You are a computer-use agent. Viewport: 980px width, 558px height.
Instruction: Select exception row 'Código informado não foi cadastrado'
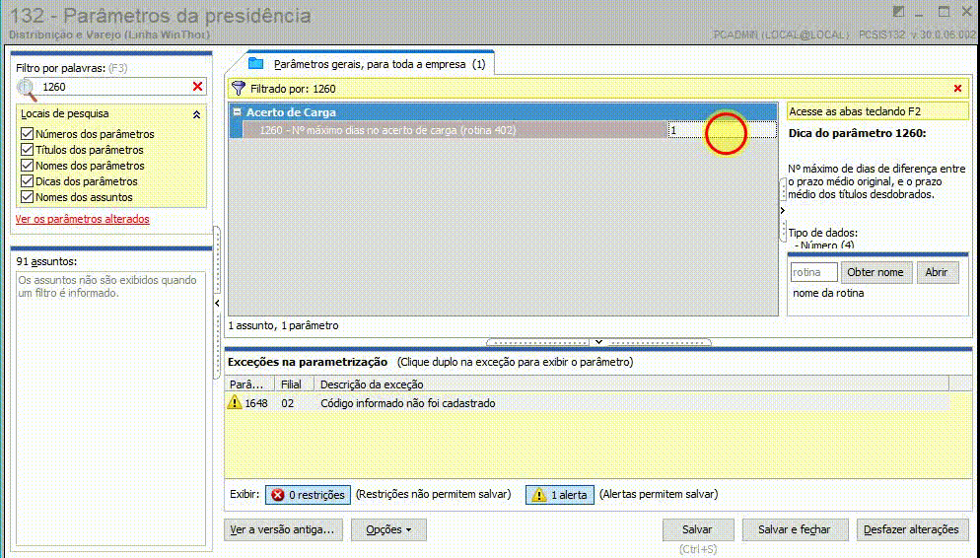tap(588, 403)
